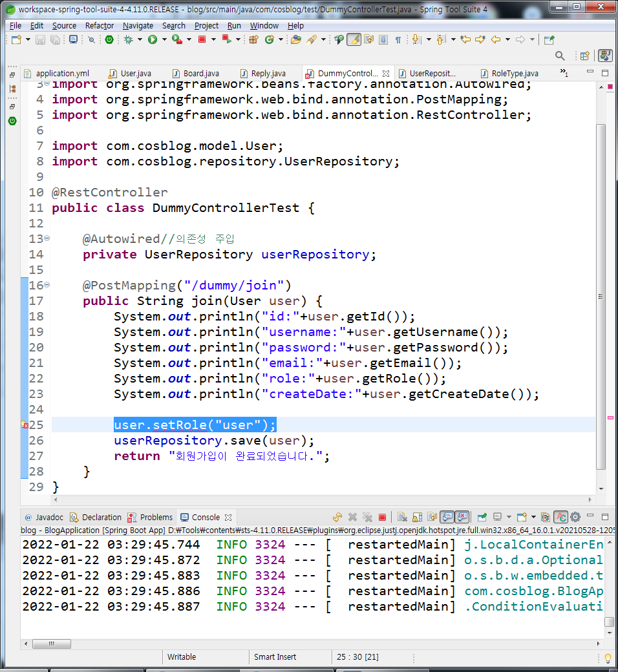This screenshot has height=672, width=618.
Task: Click the Boot Dashboard green power icon
Action: coord(109,40)
